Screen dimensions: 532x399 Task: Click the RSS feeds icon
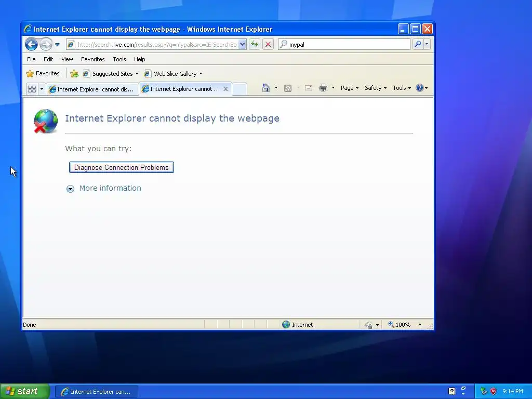(288, 88)
